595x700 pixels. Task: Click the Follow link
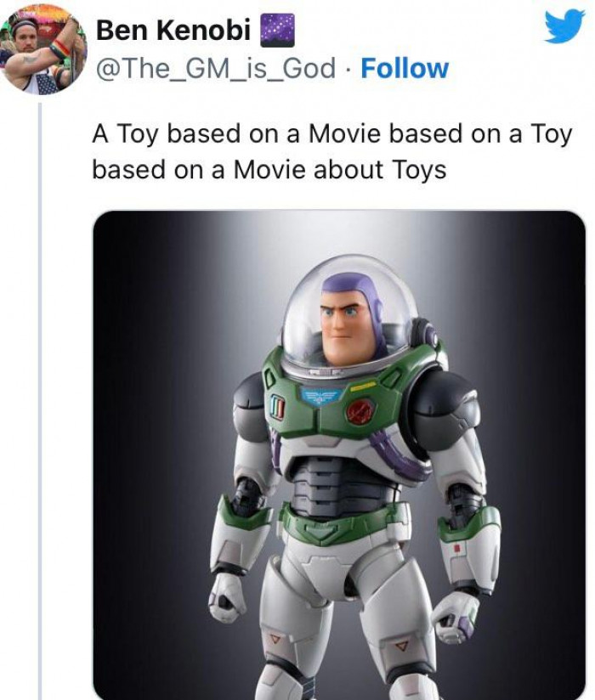tap(404, 68)
